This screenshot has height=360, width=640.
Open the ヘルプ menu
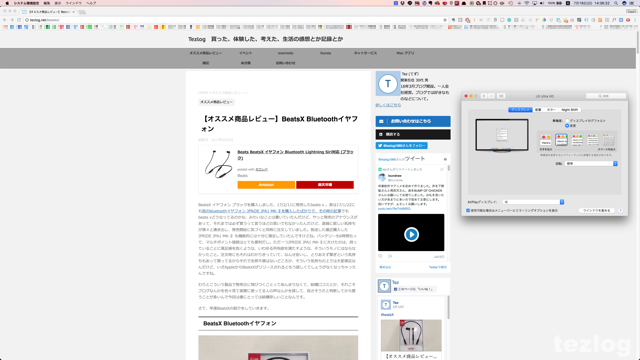pyautogui.click(x=91, y=3)
